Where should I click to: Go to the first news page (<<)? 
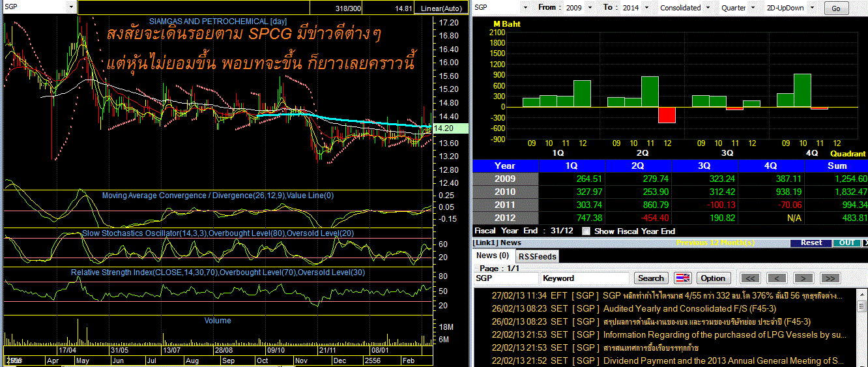click(x=751, y=278)
